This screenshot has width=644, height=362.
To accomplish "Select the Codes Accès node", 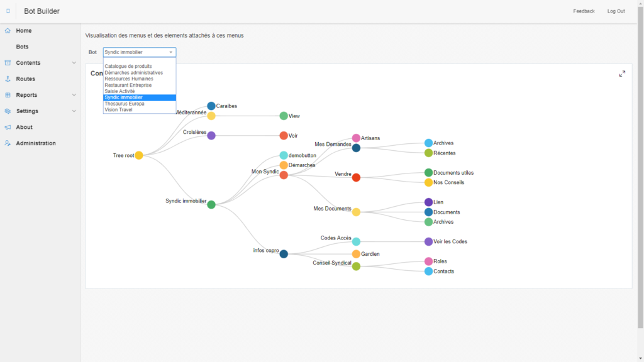I will tap(356, 242).
